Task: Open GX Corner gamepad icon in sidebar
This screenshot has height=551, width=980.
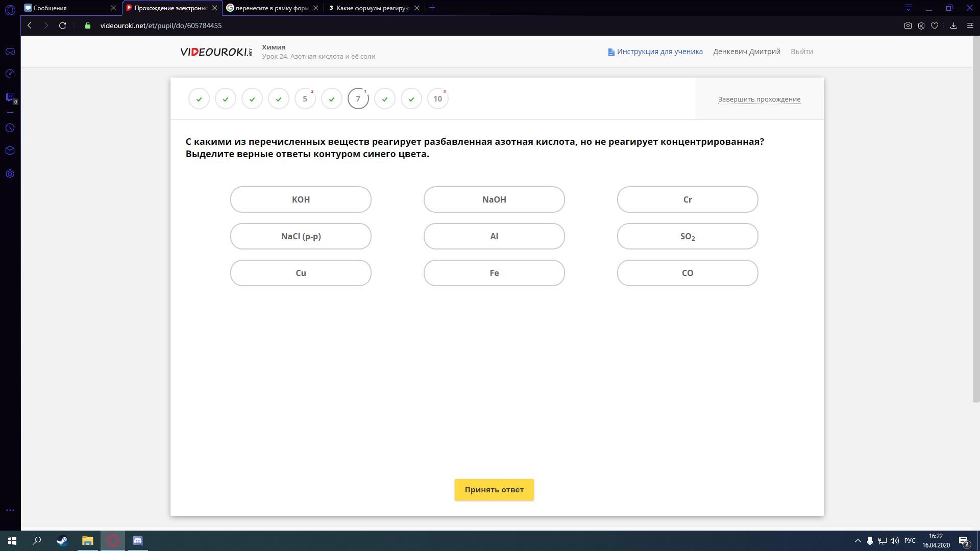Action: tap(10, 52)
